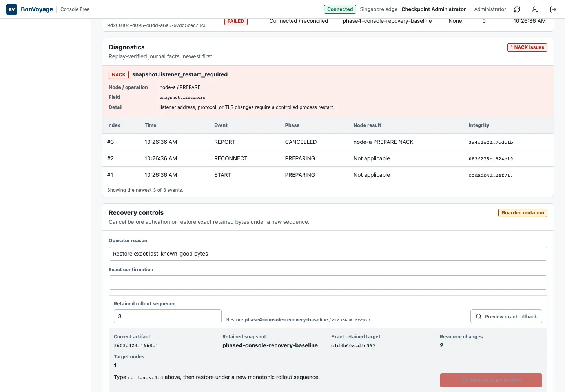Click the Resource changes value 2
This screenshot has height=392, width=565.
(441, 345)
